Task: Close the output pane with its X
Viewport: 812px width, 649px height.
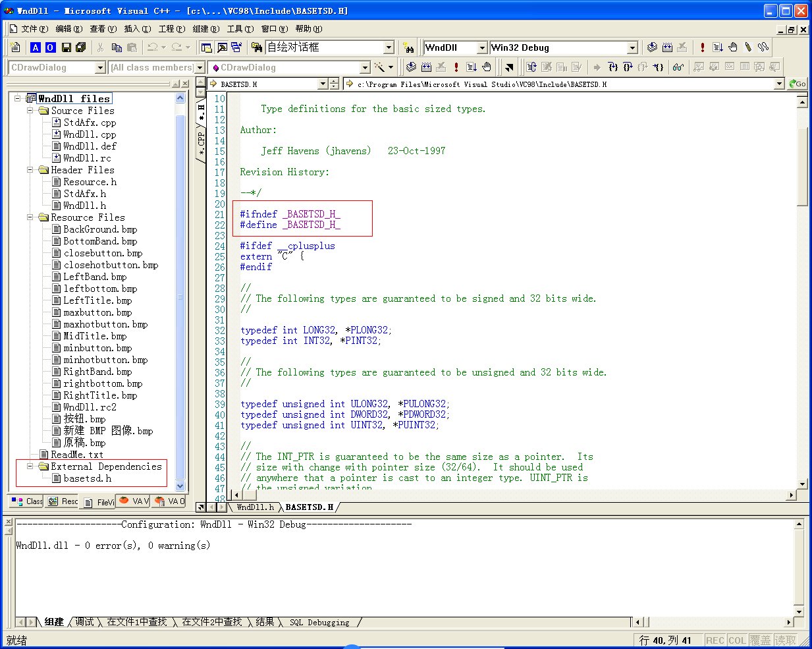Action: pos(9,522)
